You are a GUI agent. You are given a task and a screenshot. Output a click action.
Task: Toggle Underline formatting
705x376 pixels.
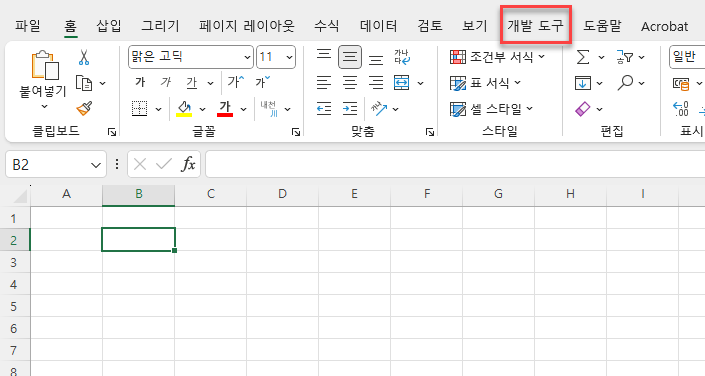click(x=192, y=83)
